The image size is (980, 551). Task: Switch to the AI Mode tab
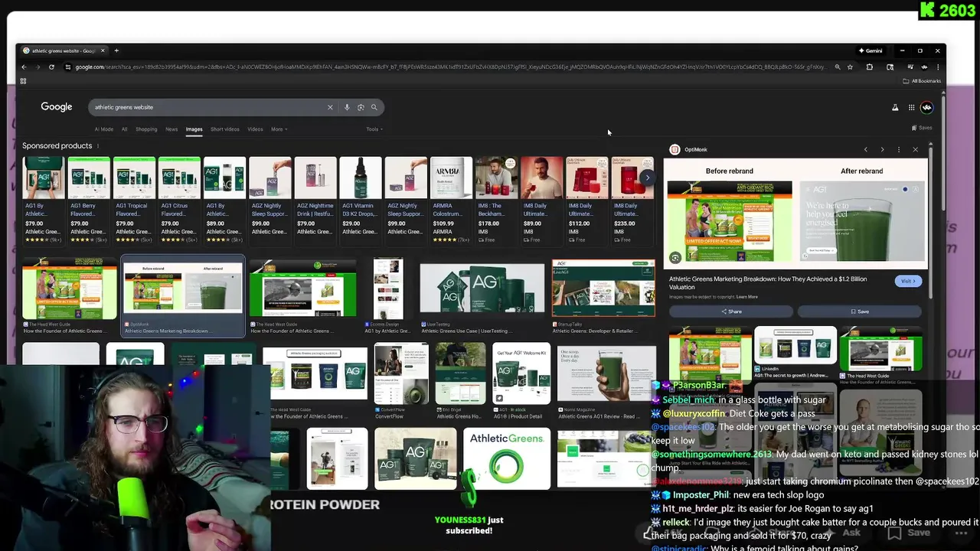[x=103, y=129]
